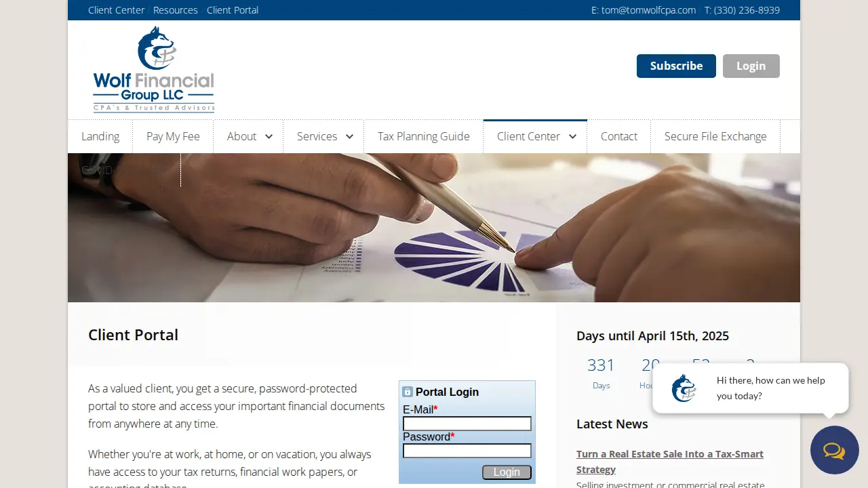Click the Portal Login form title

point(447,392)
